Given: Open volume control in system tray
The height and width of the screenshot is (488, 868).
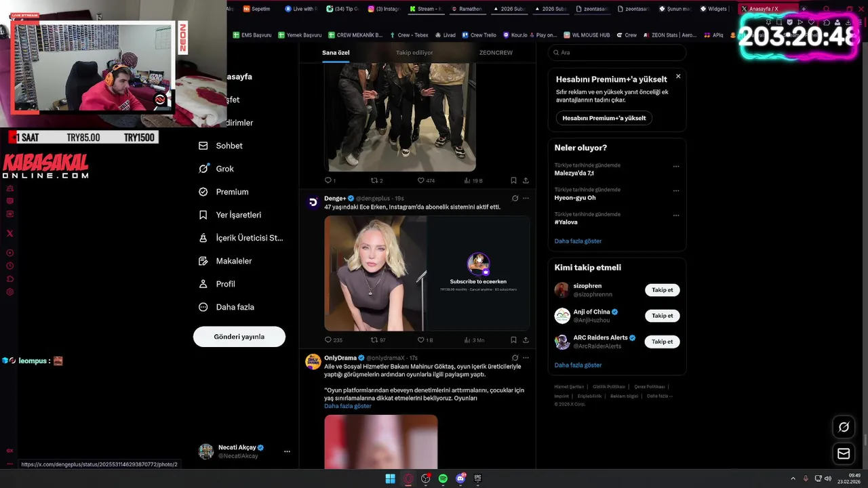Looking at the screenshot, I should coord(828,479).
